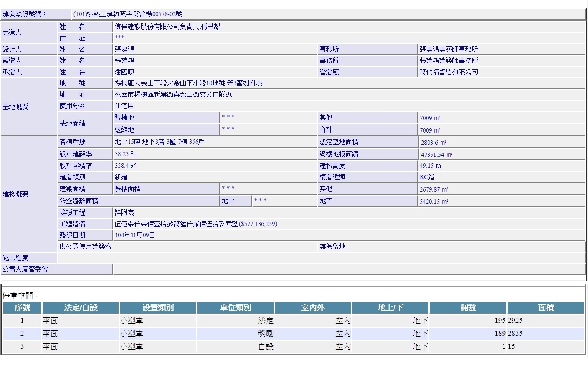Screen dimensions: 588x385
Task: Click 張建鴻建築師事務所 in the 監造人 row
Action: pyautogui.click(x=449, y=60)
